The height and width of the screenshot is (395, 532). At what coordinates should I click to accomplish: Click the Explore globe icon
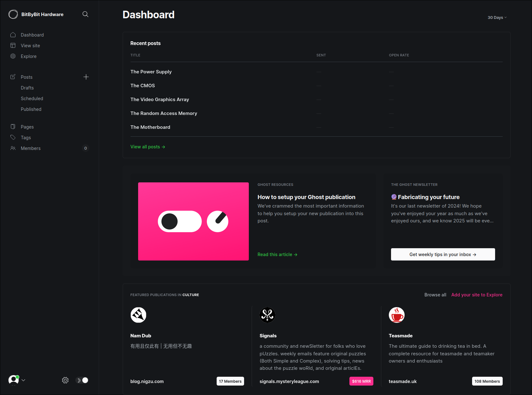[13, 56]
